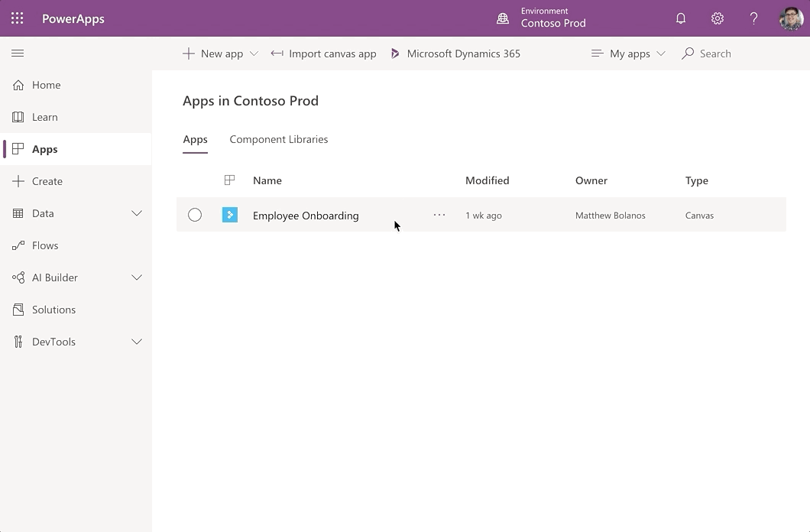Click the PowerApps title

click(73, 18)
